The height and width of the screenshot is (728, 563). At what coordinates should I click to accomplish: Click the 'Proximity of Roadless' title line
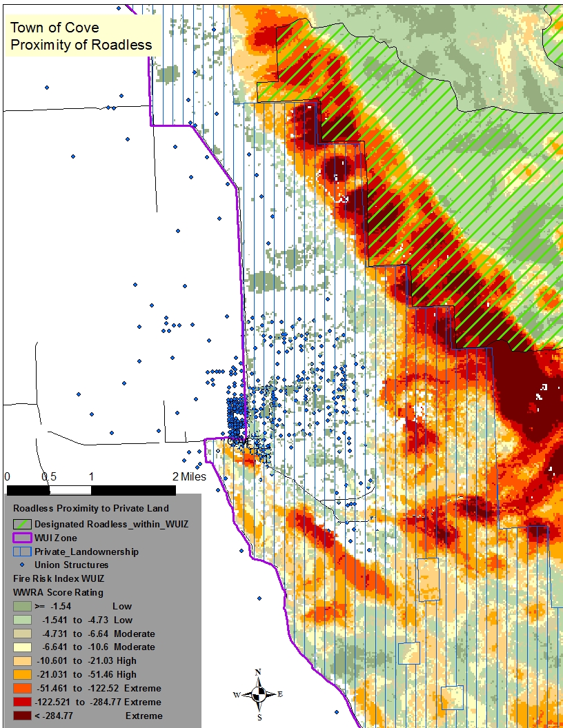pyautogui.click(x=81, y=45)
